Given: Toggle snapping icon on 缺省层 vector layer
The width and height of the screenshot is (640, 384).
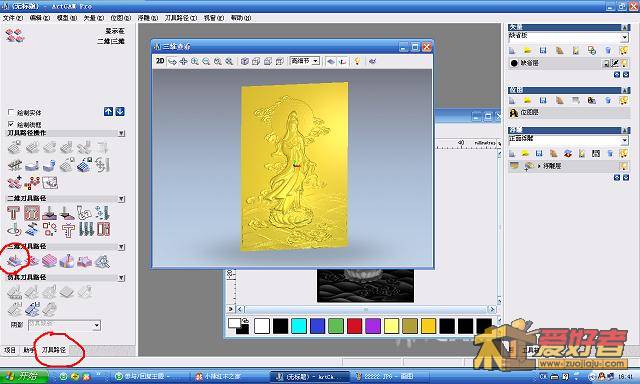Looking at the screenshot, I should [615, 63].
